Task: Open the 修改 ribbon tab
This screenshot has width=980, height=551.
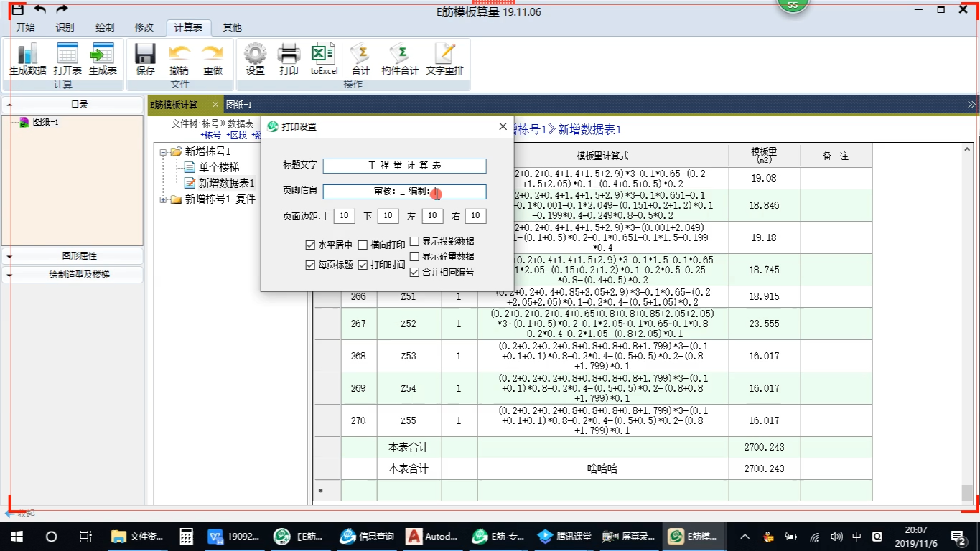Action: [144, 28]
